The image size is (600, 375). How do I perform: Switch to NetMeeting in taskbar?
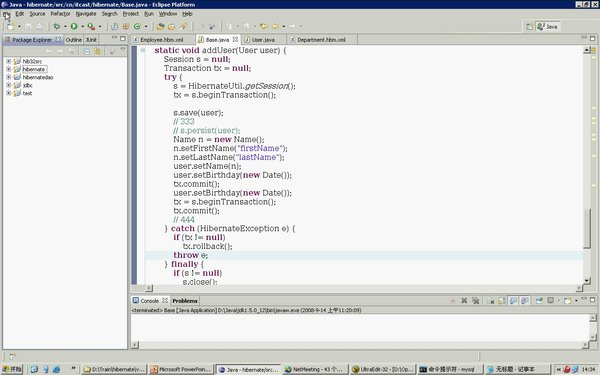point(315,369)
